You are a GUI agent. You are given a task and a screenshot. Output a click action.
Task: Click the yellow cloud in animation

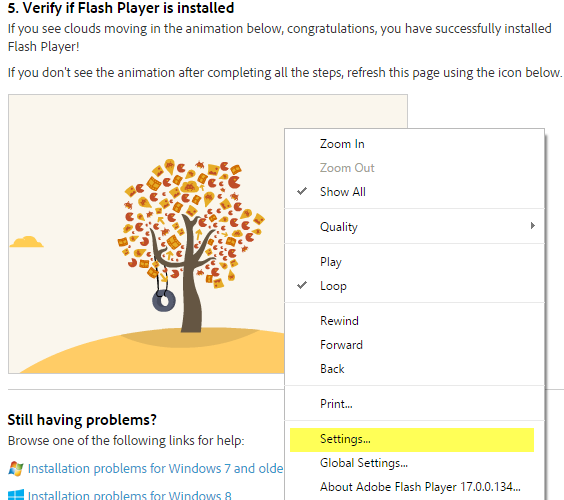[27, 242]
